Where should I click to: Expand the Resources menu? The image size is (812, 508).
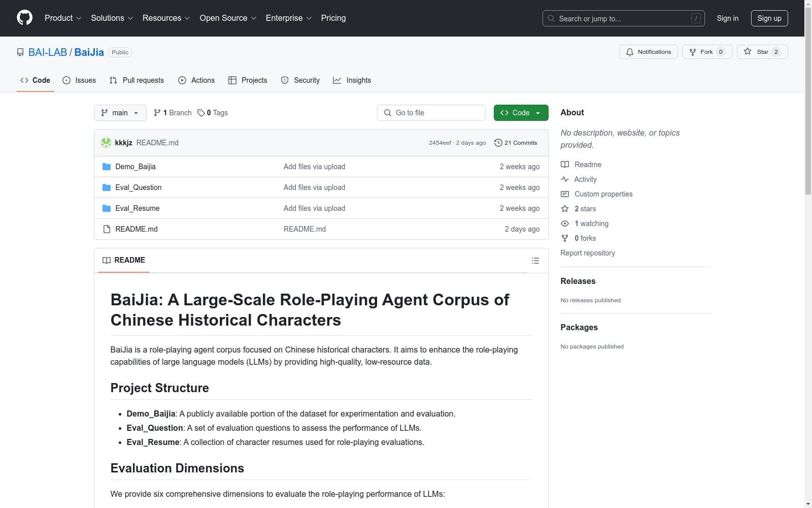[166, 18]
